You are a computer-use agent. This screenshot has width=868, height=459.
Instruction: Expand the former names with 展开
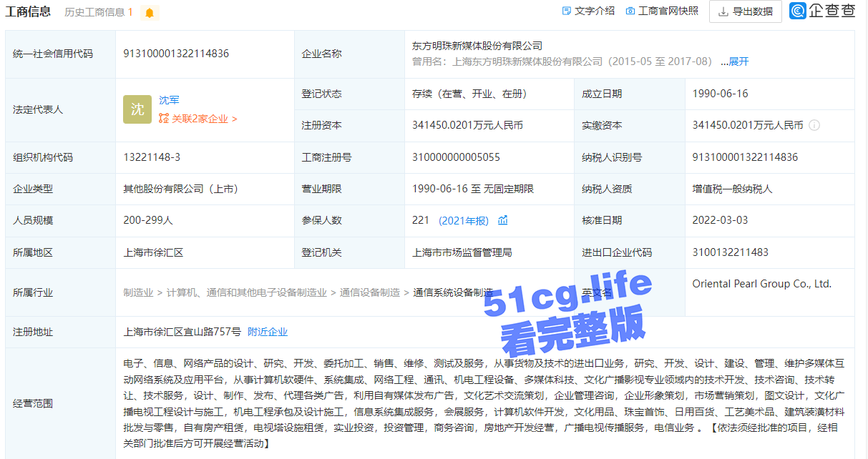pos(738,61)
